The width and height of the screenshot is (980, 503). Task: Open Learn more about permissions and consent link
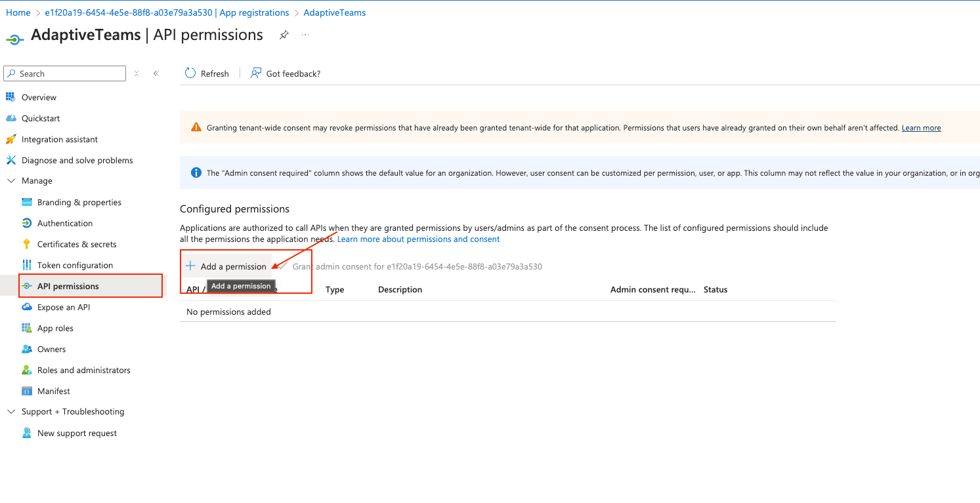(418, 239)
